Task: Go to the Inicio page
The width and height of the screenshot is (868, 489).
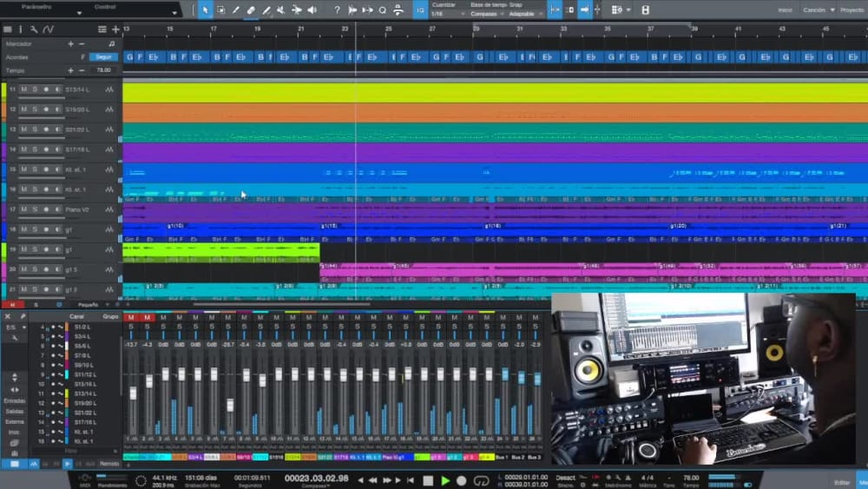Action: click(785, 10)
